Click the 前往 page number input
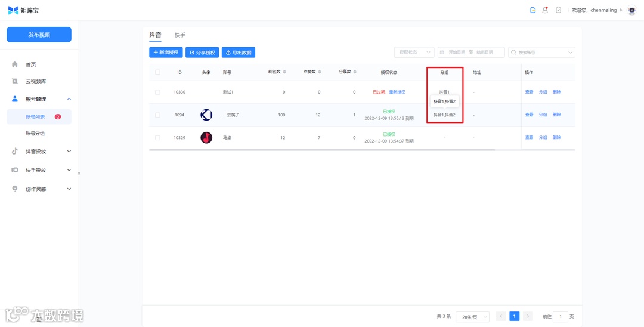Screen dimensions: 644x327 coord(560,317)
